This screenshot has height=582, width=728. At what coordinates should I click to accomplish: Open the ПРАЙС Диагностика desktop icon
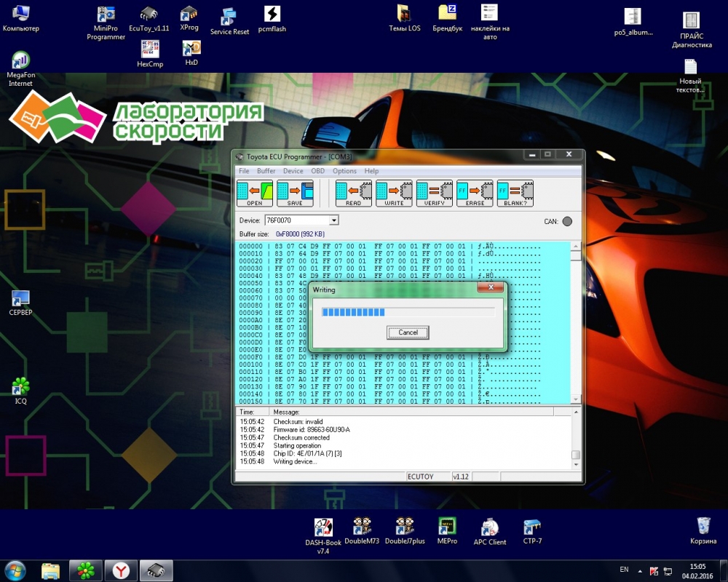(692, 30)
